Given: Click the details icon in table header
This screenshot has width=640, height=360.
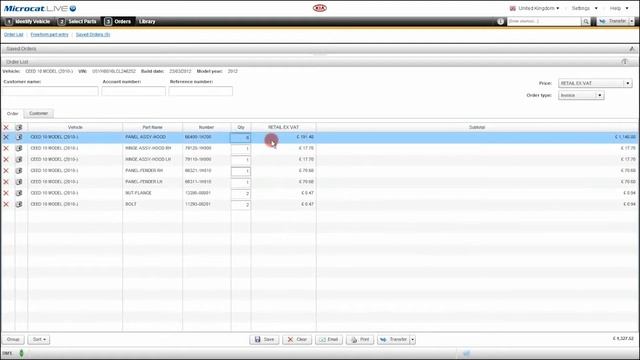Looking at the screenshot, I should 19,127.
